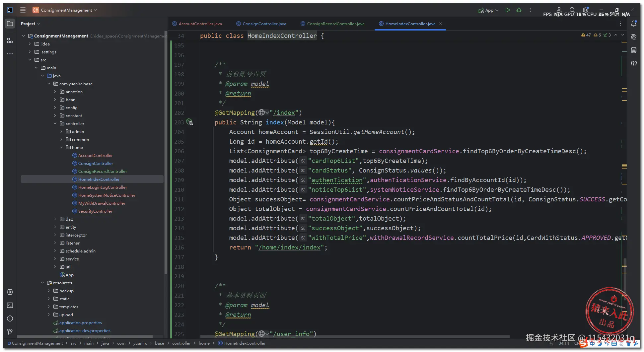Image resolution: width=644 pixels, height=352 pixels.
Task: Open the URL globe dropdown arrow for "/index"
Action: (267, 112)
